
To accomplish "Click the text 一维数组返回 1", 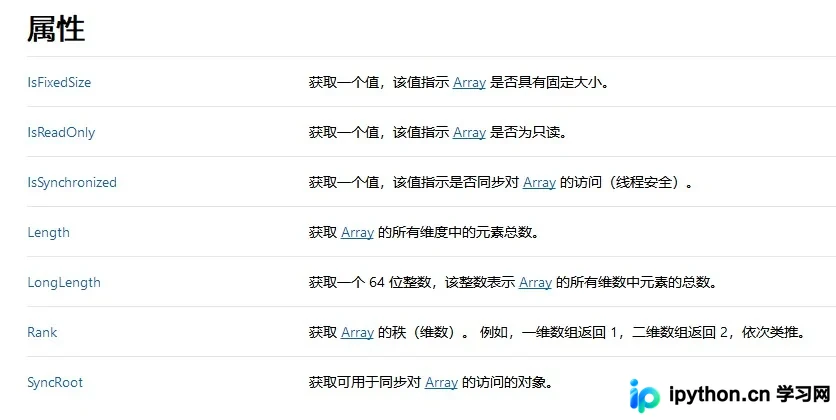I will tap(569, 333).
